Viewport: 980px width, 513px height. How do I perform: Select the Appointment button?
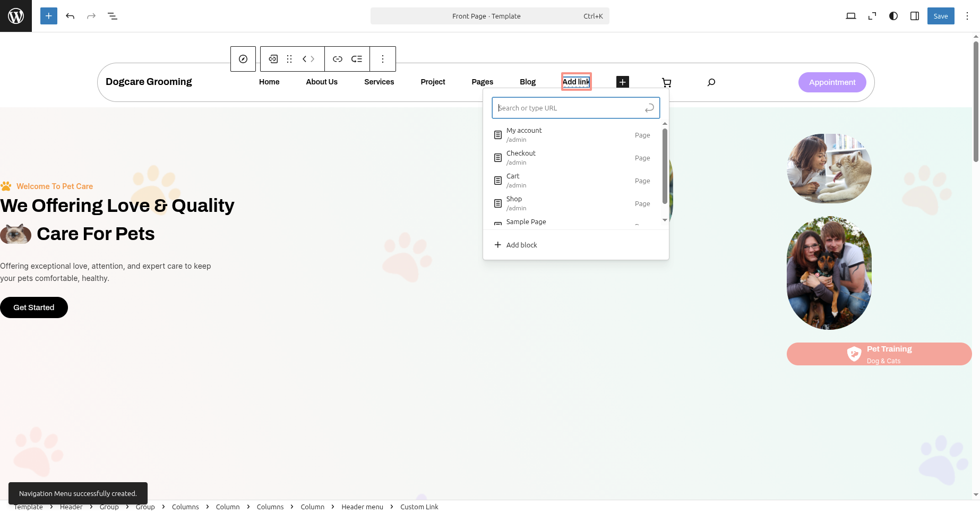coord(832,82)
